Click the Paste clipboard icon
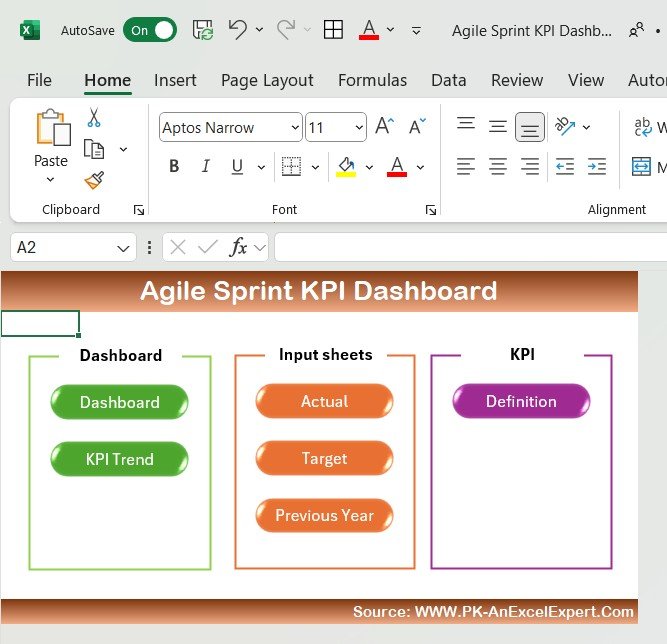This screenshot has width=667, height=644. [53, 127]
